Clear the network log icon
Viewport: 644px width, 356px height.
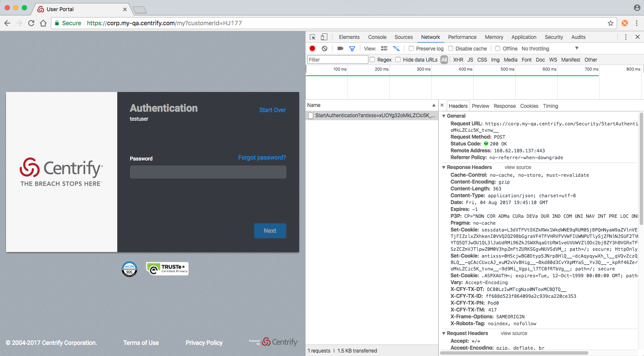coord(325,49)
